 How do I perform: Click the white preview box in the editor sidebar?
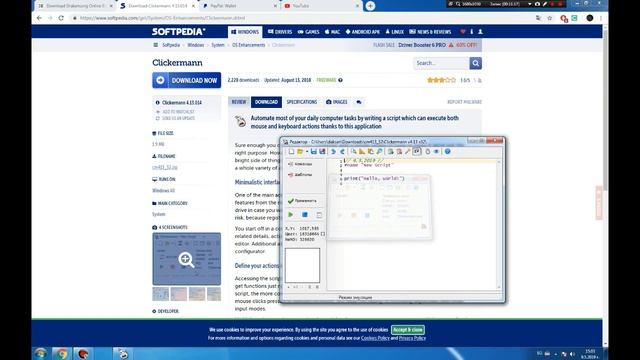[x=302, y=265]
